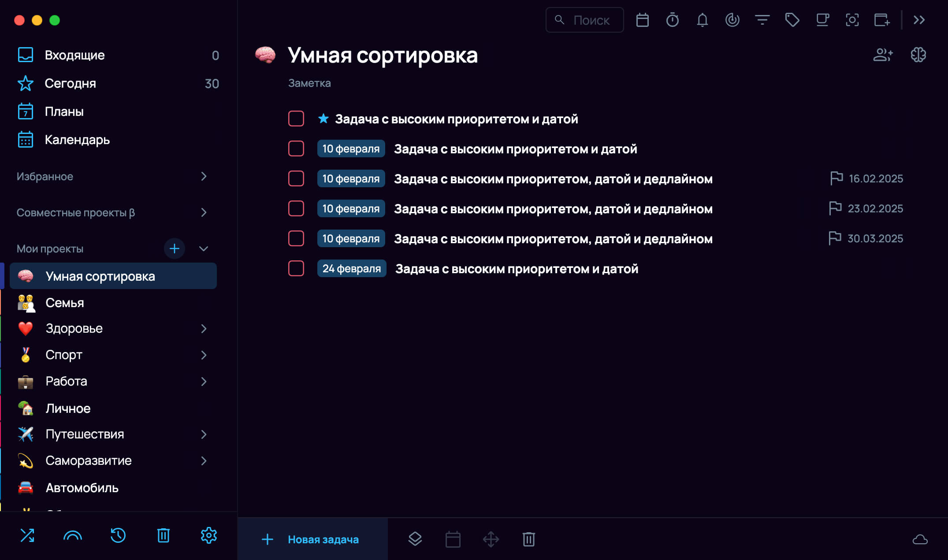Click the 10 февраля badge on 16.02.2025 task
The height and width of the screenshot is (560, 948).
pos(351,178)
